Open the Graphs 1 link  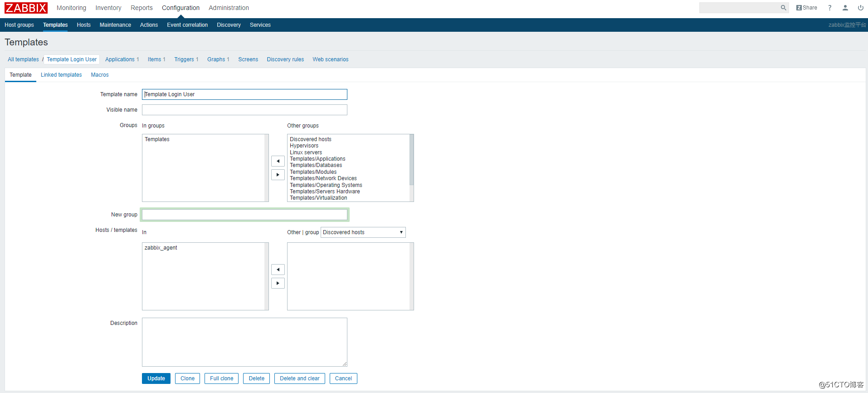(x=218, y=59)
